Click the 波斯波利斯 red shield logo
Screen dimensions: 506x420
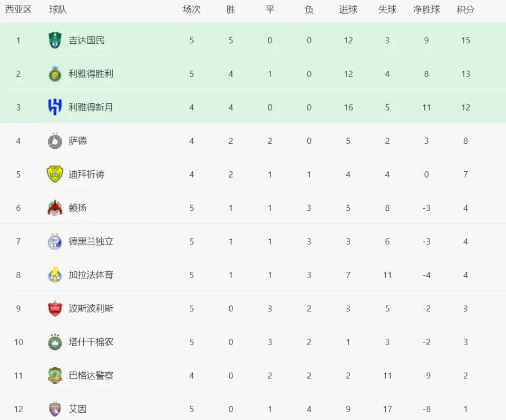coord(55,308)
